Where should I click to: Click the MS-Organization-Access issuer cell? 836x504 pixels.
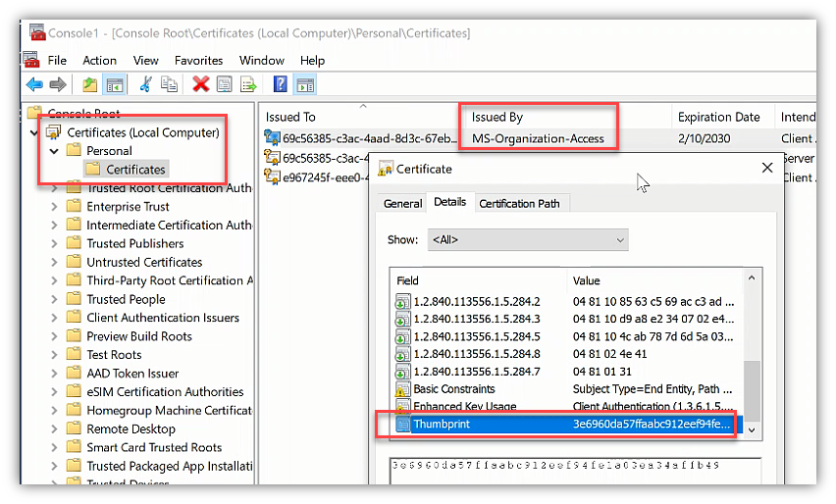(538, 138)
